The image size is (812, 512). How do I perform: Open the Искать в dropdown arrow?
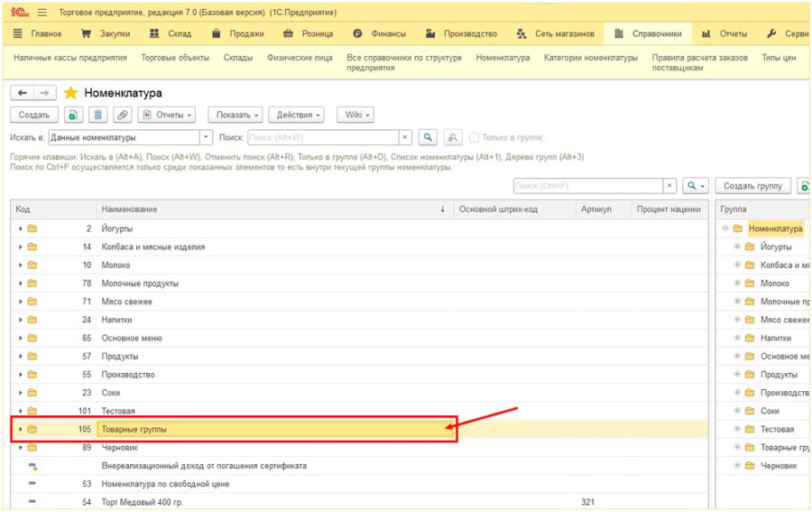coord(206,137)
